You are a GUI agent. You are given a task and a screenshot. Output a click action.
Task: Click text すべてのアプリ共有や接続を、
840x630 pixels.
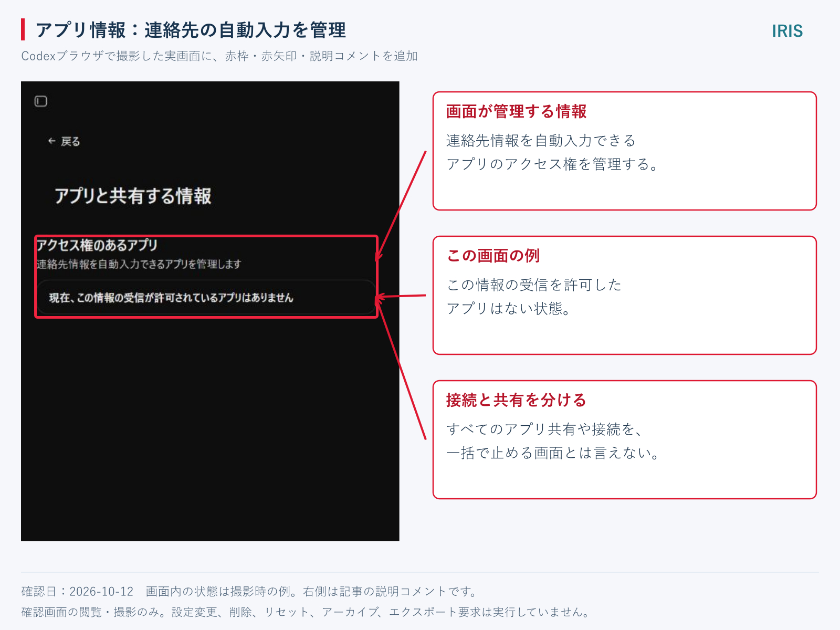[544, 429]
